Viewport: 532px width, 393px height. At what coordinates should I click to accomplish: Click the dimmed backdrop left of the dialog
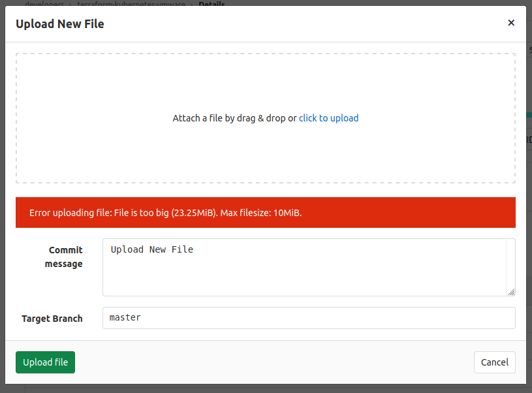coord(2,196)
